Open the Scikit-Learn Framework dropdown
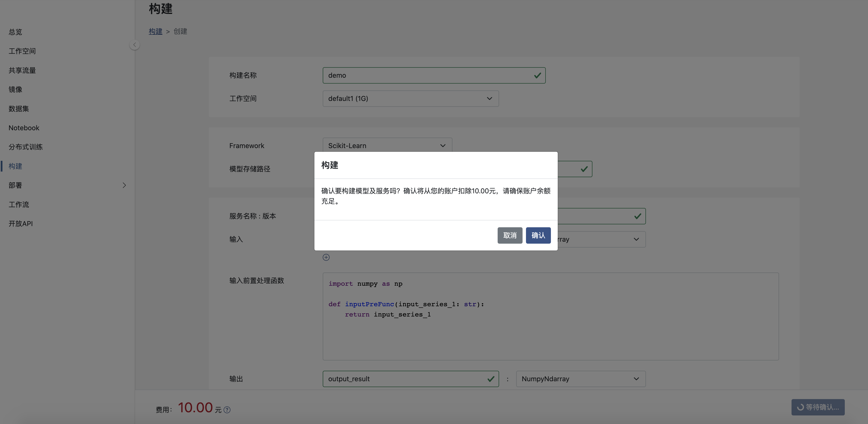Image resolution: width=868 pixels, height=424 pixels. (x=387, y=146)
